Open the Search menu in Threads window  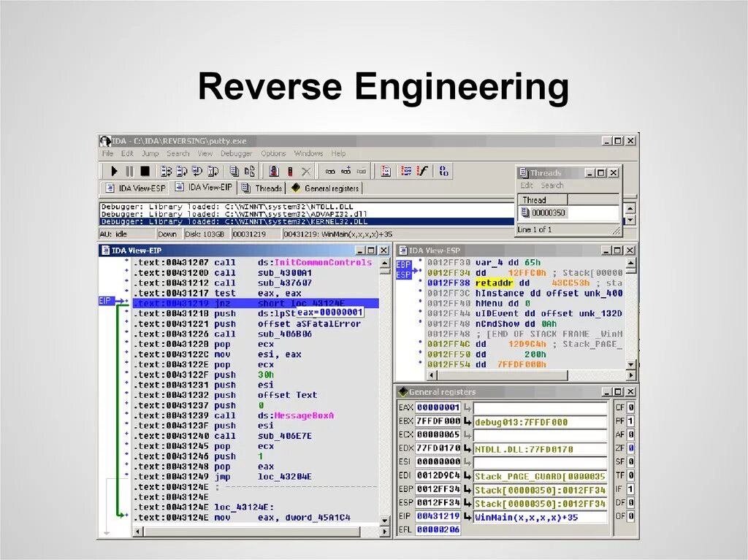tap(552, 185)
